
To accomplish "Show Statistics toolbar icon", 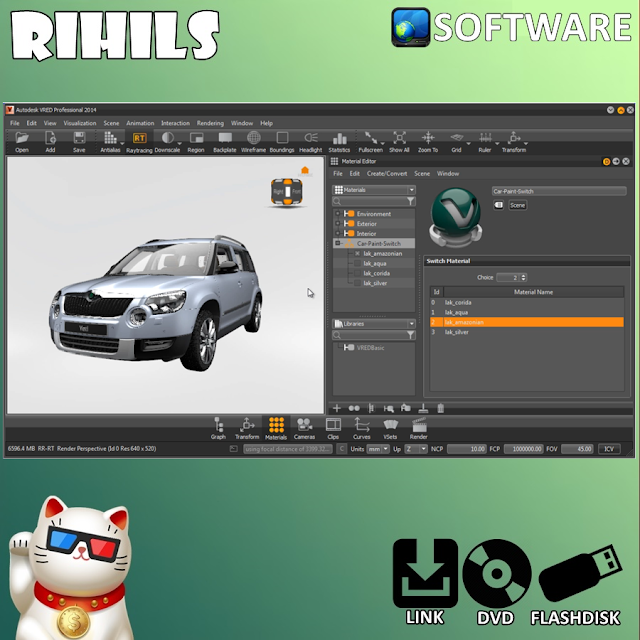I will (x=339, y=139).
